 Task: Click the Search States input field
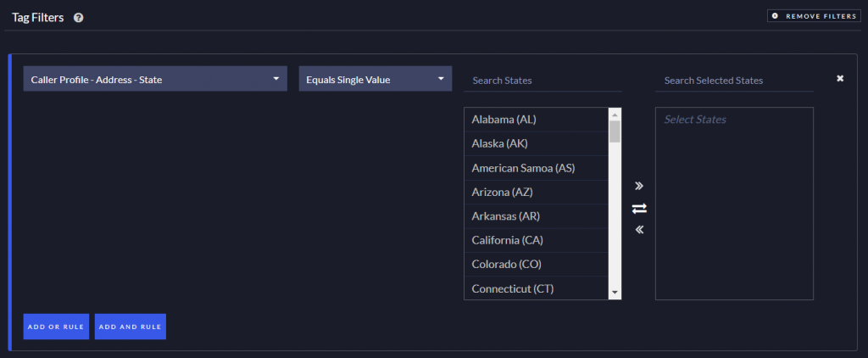pyautogui.click(x=542, y=81)
